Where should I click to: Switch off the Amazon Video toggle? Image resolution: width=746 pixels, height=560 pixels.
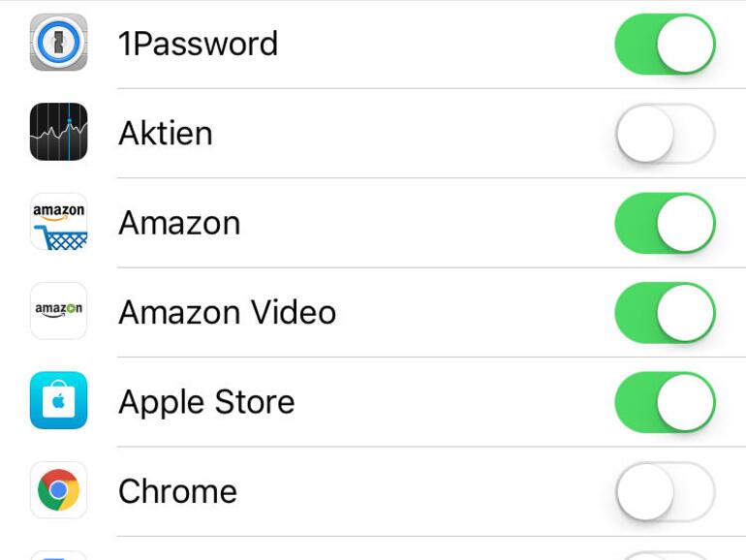click(665, 312)
